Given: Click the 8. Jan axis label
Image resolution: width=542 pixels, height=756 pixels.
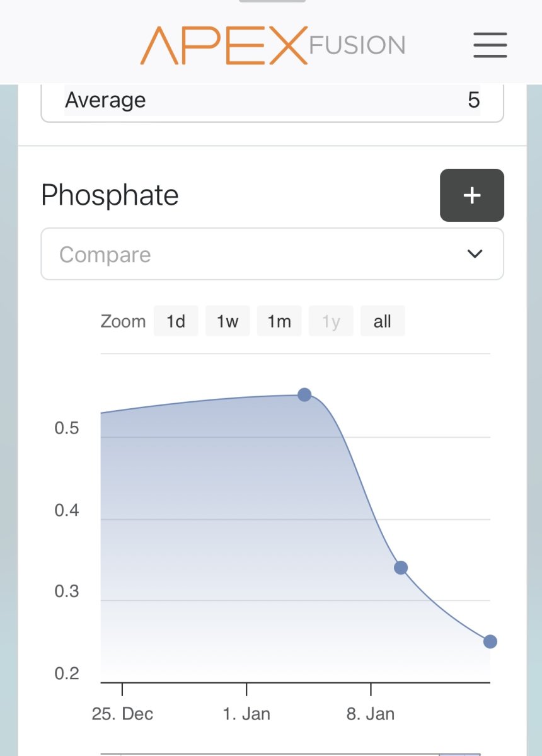Looking at the screenshot, I should [x=371, y=714].
